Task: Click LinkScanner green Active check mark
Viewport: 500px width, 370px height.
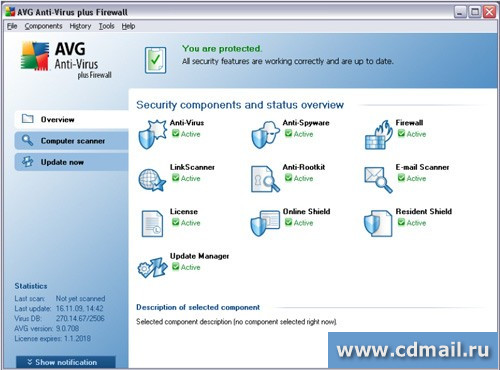Action: tap(176, 178)
